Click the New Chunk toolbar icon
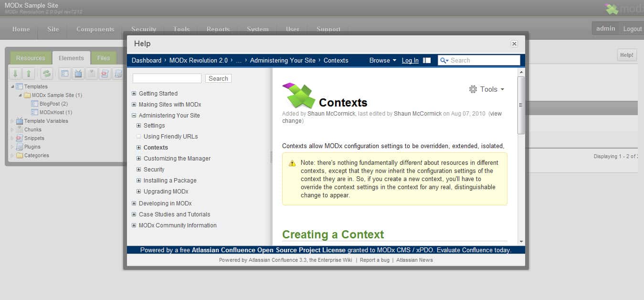Screen dimensions: 644x300 pos(92,74)
